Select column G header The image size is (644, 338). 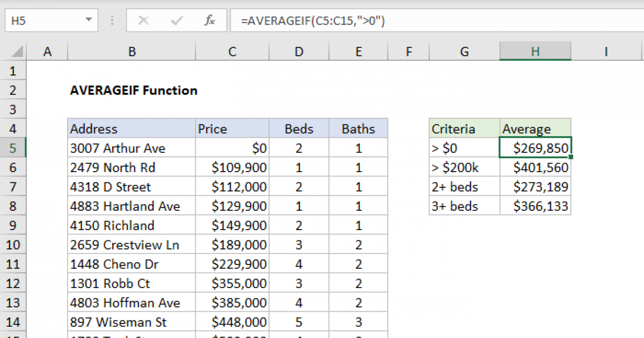(465, 52)
